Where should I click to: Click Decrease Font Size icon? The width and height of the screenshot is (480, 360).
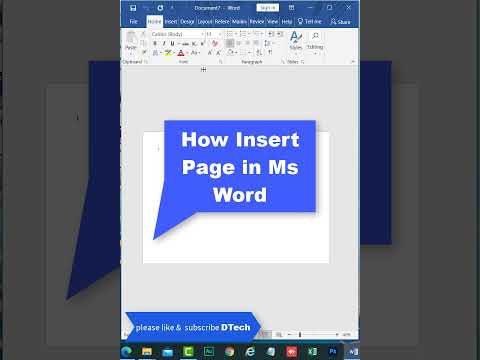point(218,53)
